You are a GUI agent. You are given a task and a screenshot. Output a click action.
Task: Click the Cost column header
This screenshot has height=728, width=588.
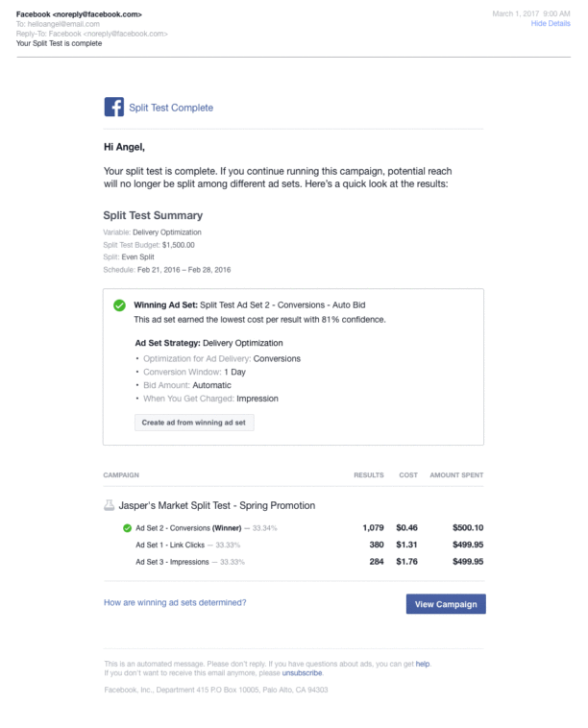408,475
